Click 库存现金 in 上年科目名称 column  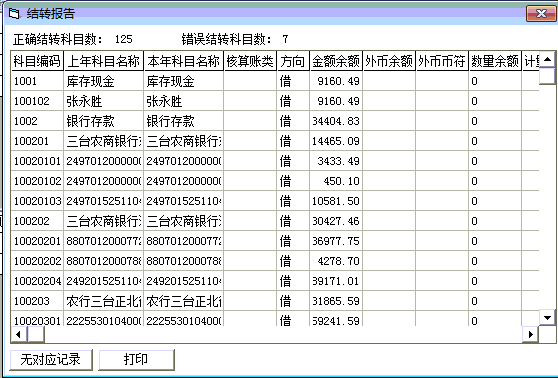click(x=104, y=81)
